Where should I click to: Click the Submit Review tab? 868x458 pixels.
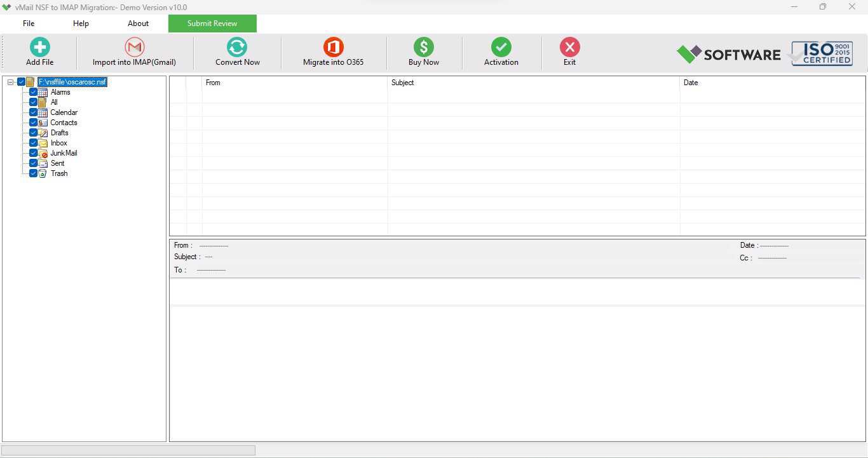pos(212,24)
